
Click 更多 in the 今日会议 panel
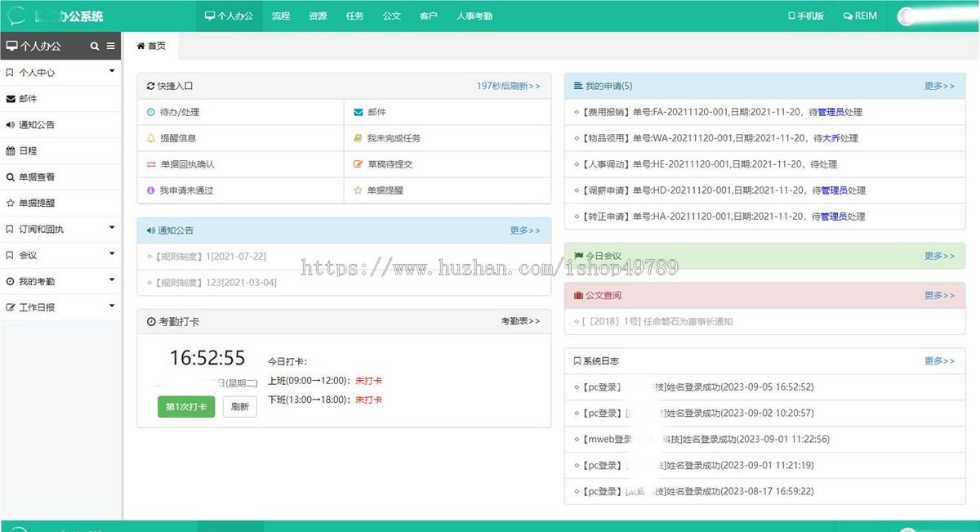tap(939, 256)
